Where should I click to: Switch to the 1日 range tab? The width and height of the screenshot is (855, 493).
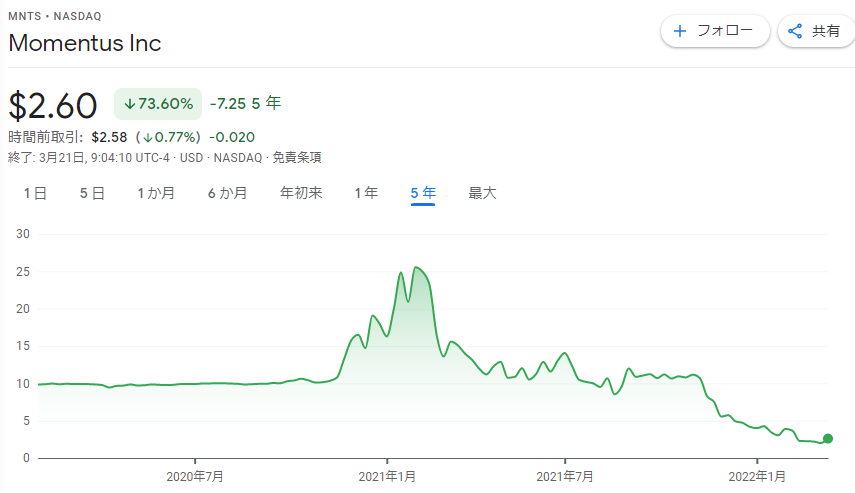(35, 193)
